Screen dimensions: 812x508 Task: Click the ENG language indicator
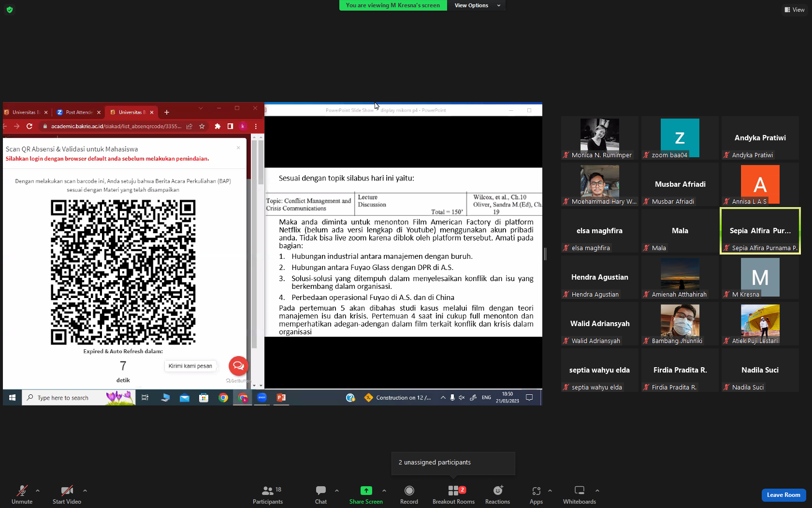(x=486, y=398)
